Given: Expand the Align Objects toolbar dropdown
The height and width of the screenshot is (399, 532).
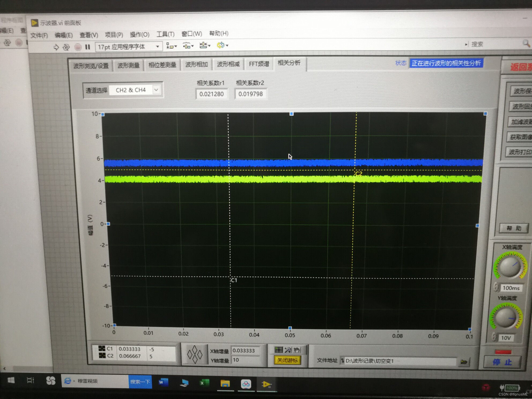Looking at the screenshot, I should (172, 46).
